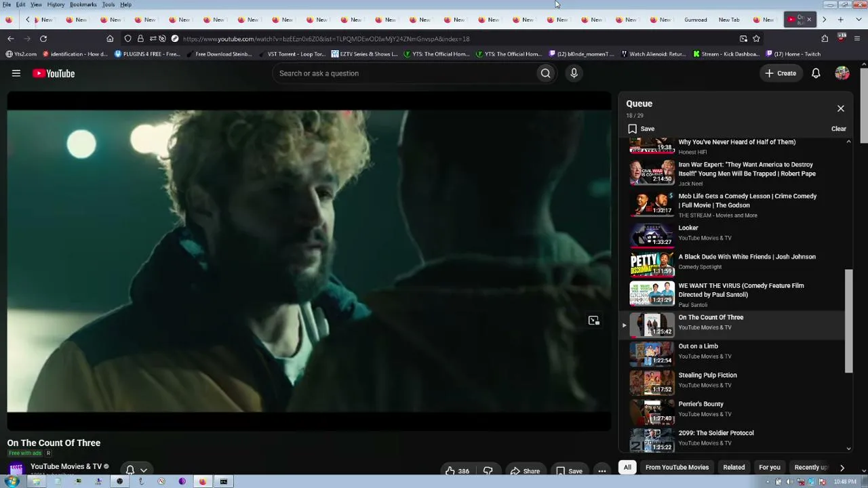Open YouTube notifications bell in header

coord(816,73)
